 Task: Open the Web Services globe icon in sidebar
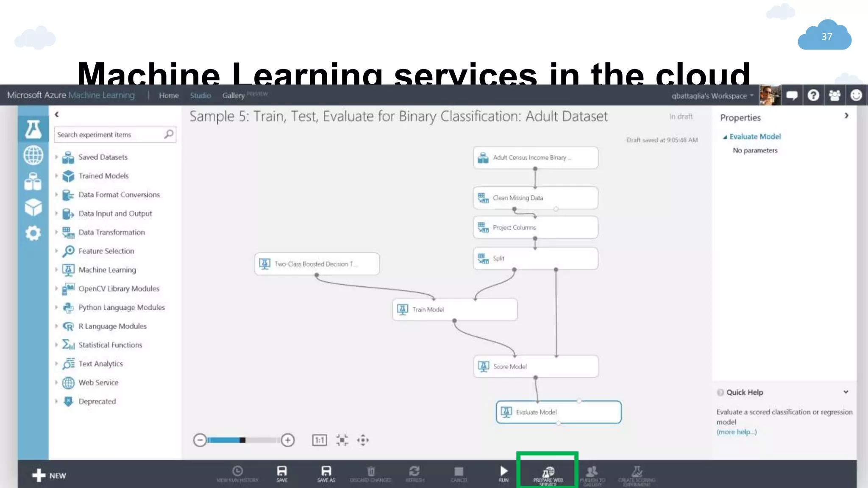tap(33, 155)
